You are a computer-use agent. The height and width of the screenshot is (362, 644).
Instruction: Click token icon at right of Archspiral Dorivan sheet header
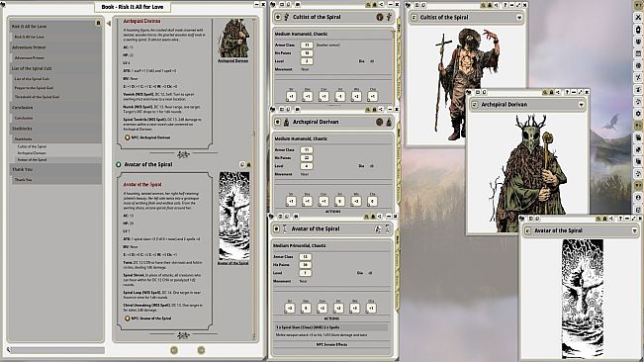pyautogui.click(x=389, y=122)
